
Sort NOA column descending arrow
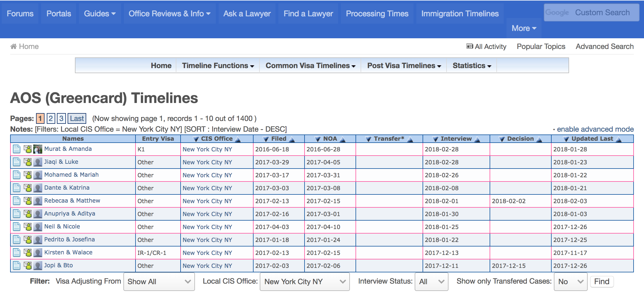click(x=317, y=139)
